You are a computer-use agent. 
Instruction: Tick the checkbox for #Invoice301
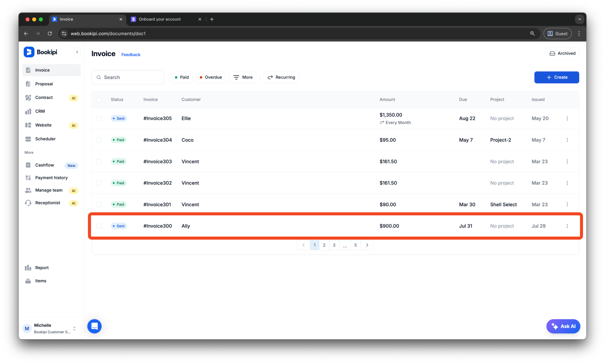pos(99,204)
